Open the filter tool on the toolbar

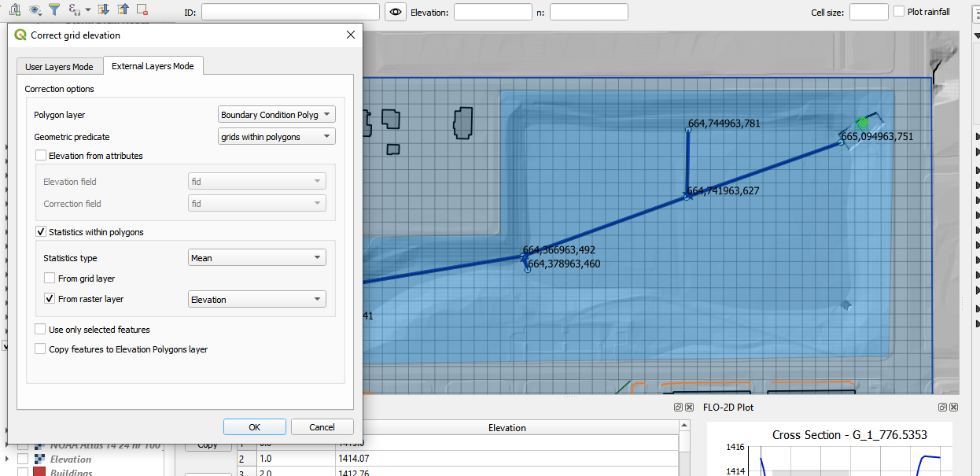(x=53, y=9)
